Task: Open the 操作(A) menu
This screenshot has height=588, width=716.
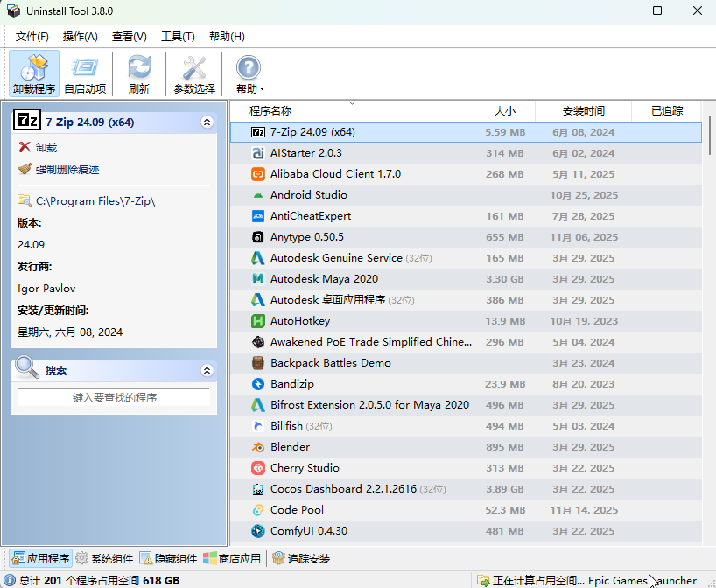Action: (x=81, y=37)
